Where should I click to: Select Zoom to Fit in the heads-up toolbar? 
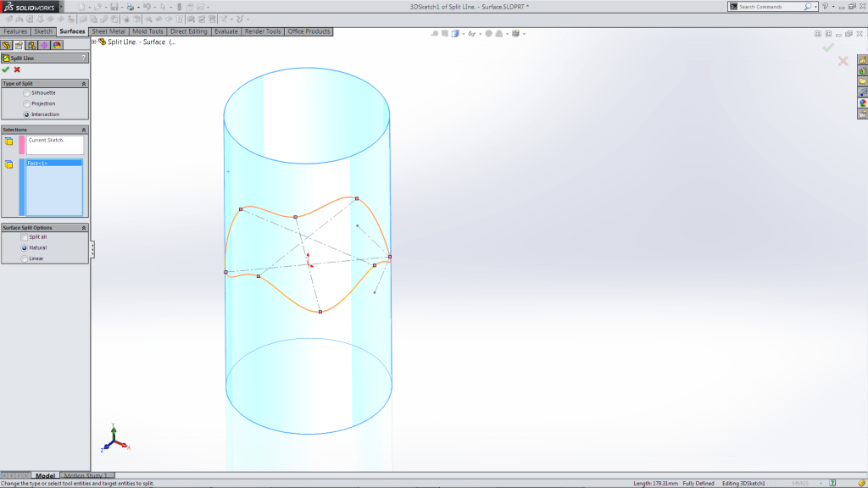coord(434,34)
